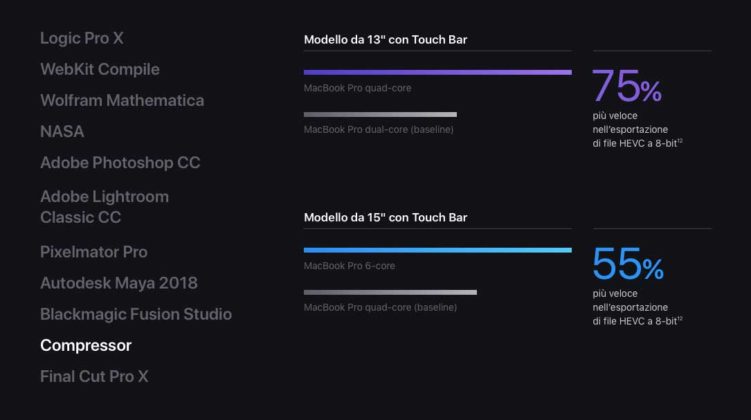Click the purple quad-core performance bar
The image size is (751, 420).
[437, 72]
